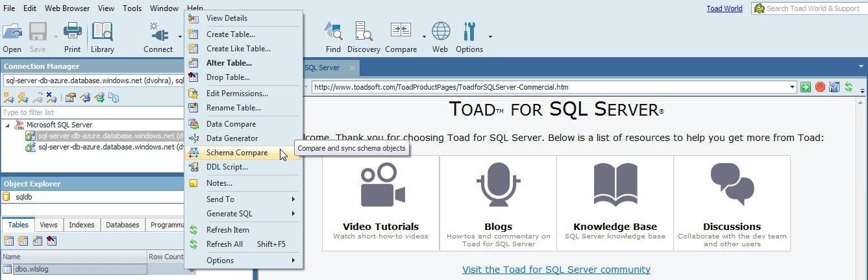Click the Type to filter list field
The image size is (868, 280).
(93, 112)
